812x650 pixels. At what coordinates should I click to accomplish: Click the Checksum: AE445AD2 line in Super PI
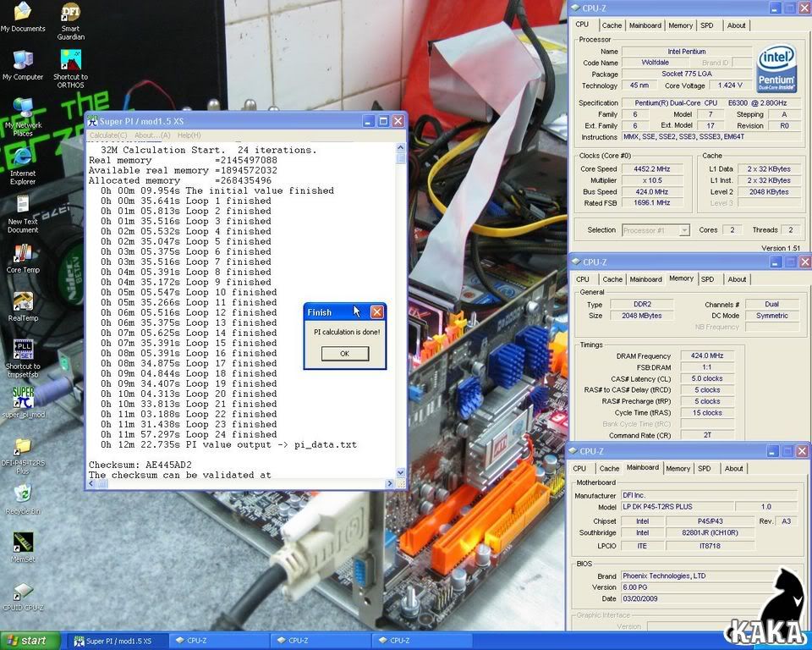pyautogui.click(x=140, y=465)
